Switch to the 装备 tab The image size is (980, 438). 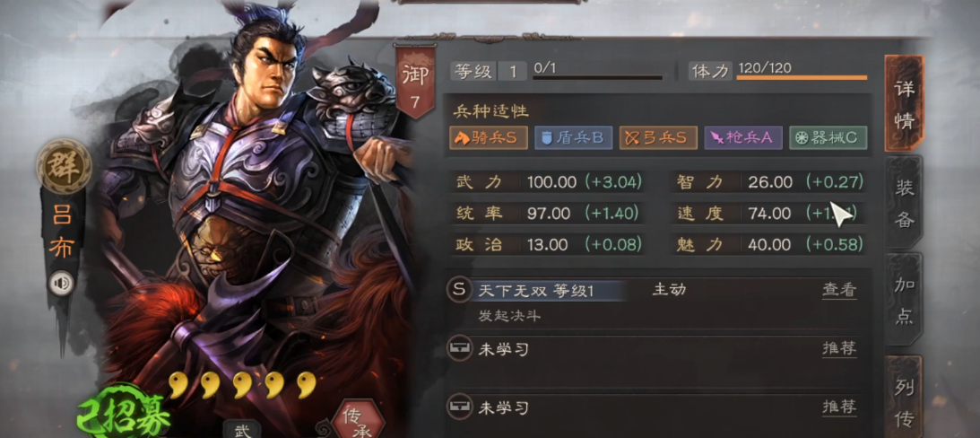click(x=905, y=202)
